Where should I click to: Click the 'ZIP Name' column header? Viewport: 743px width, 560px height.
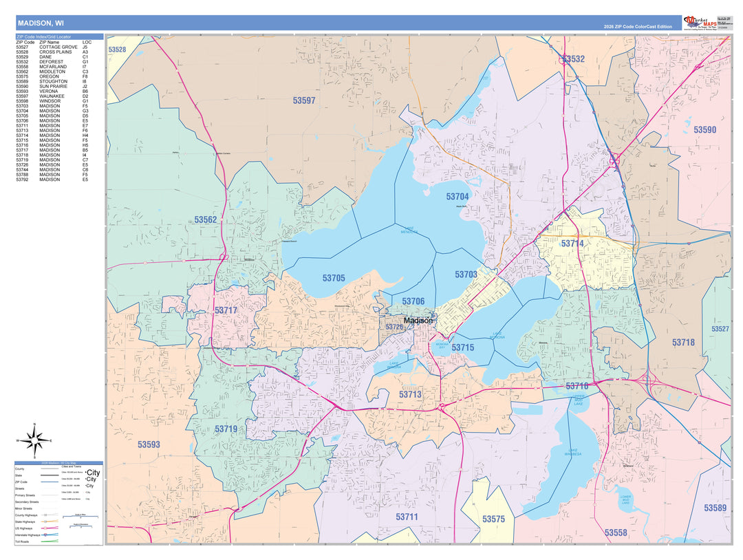coord(50,42)
